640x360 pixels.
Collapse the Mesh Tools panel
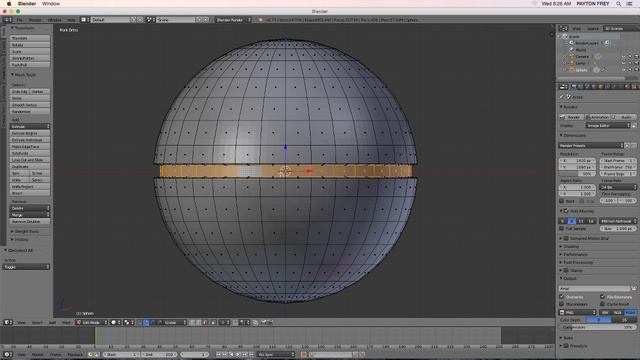[x=24, y=75]
